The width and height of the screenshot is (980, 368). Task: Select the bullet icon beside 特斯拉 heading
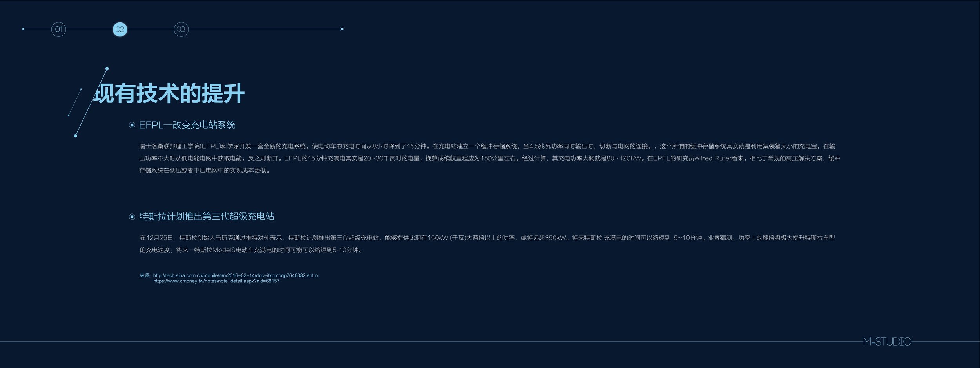tap(132, 217)
